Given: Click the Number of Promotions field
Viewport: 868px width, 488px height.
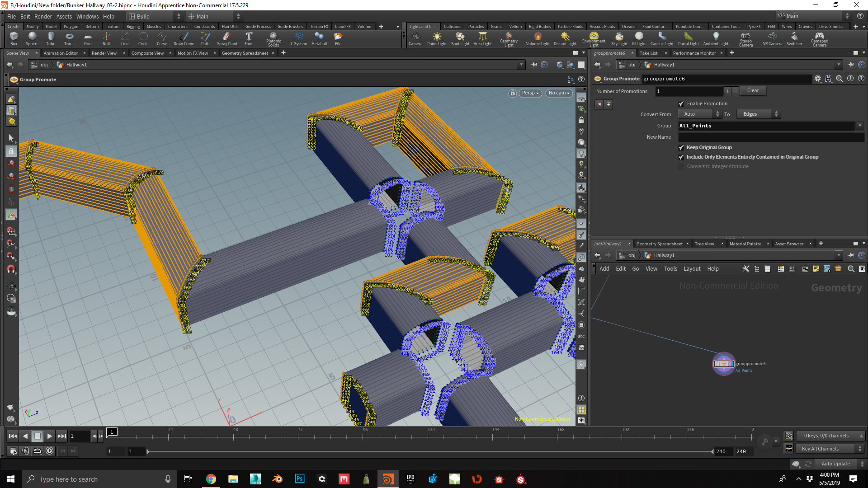Looking at the screenshot, I should (689, 91).
